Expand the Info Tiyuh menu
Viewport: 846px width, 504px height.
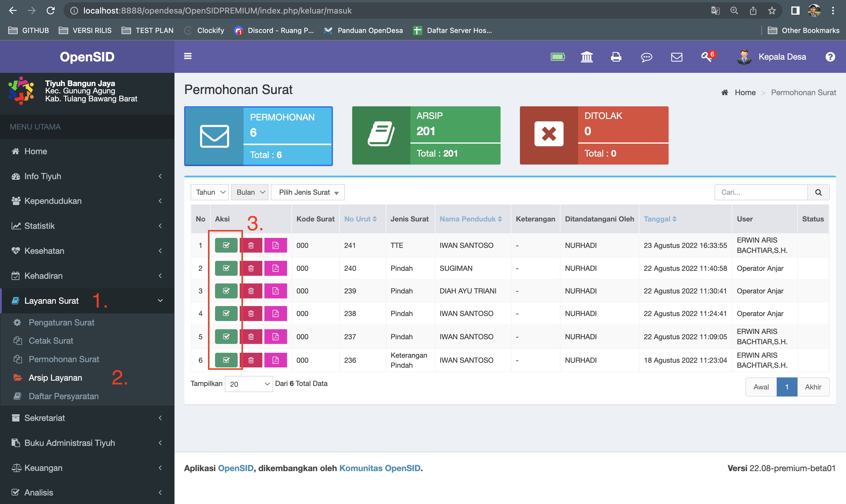pyautogui.click(x=87, y=176)
